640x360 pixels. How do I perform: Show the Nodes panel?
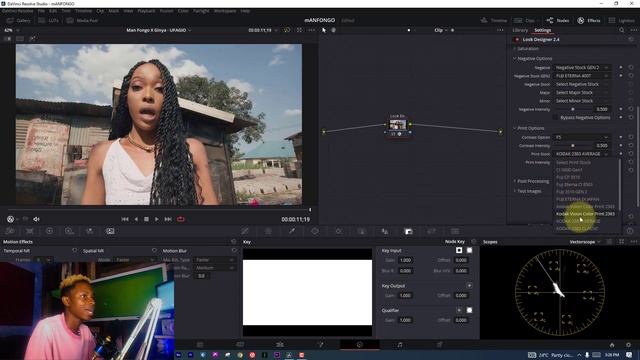pos(558,20)
